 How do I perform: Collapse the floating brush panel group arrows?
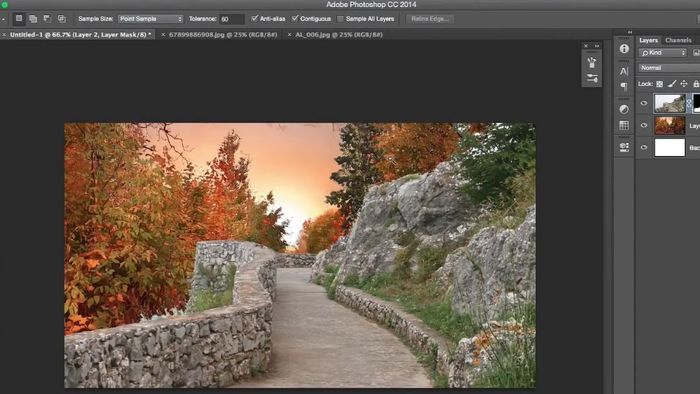point(597,46)
